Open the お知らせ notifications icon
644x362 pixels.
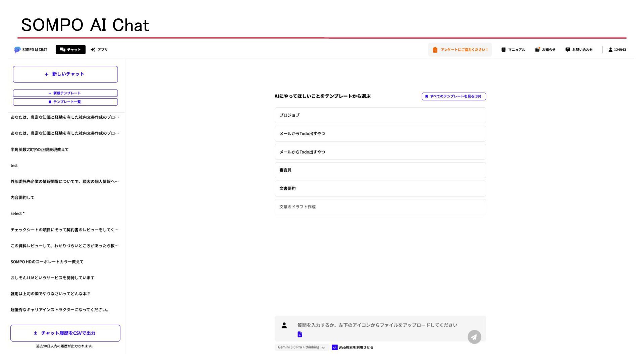pos(537,50)
